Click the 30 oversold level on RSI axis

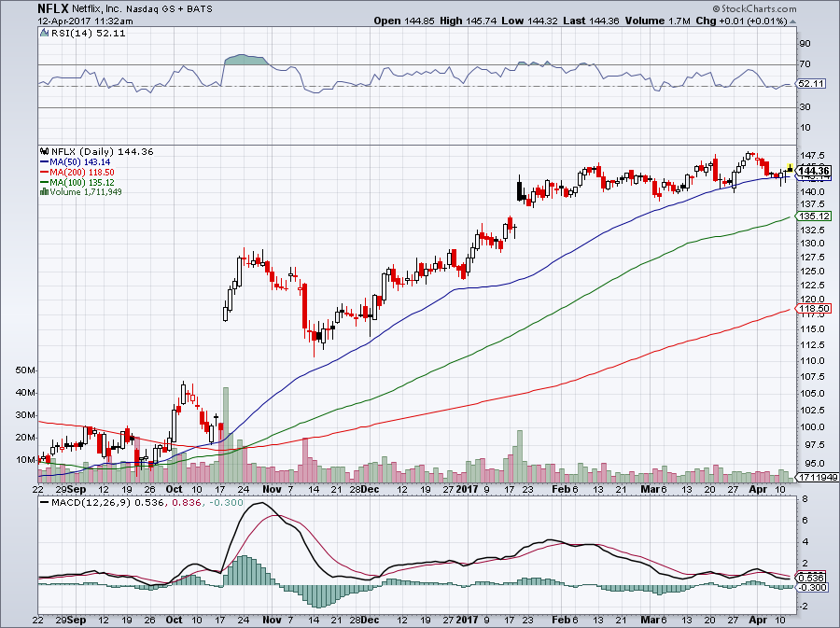(805, 107)
